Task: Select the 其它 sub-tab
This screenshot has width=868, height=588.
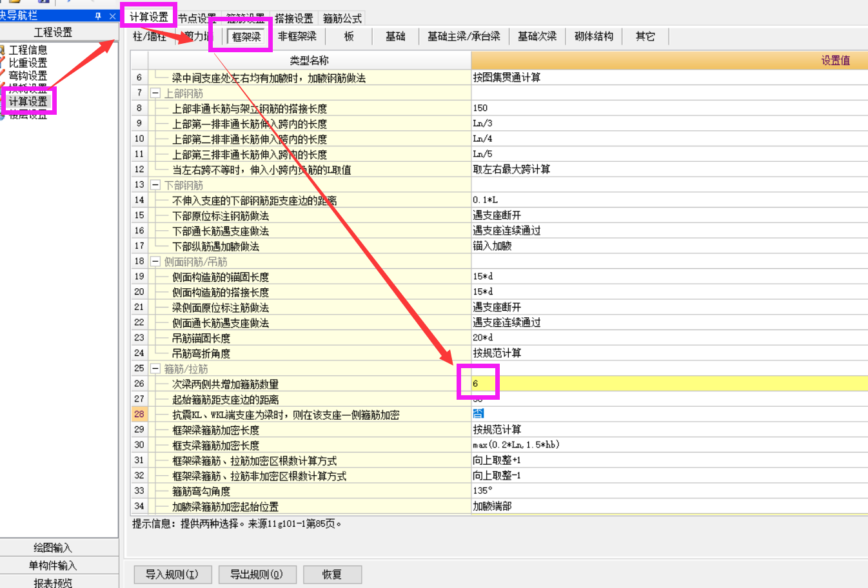Action: pyautogui.click(x=646, y=37)
